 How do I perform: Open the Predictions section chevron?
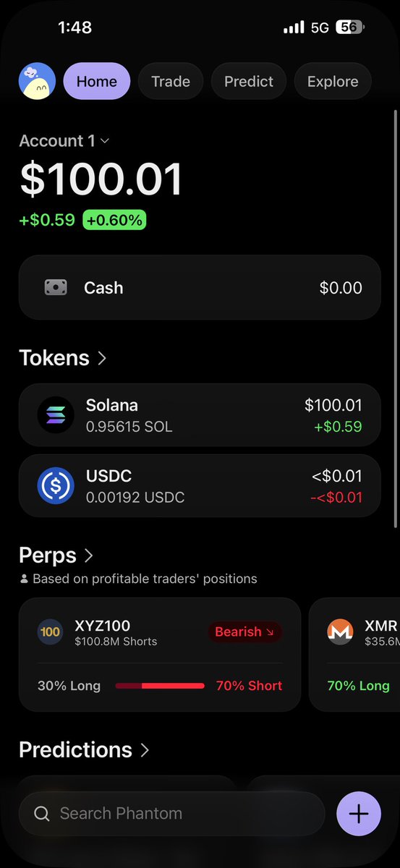[145, 750]
